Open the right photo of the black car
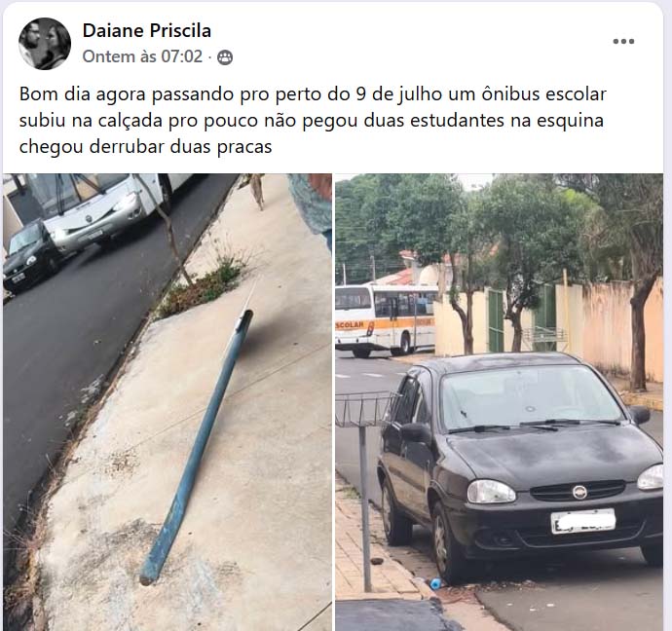Image resolution: width=672 pixels, height=631 pixels. click(x=499, y=402)
